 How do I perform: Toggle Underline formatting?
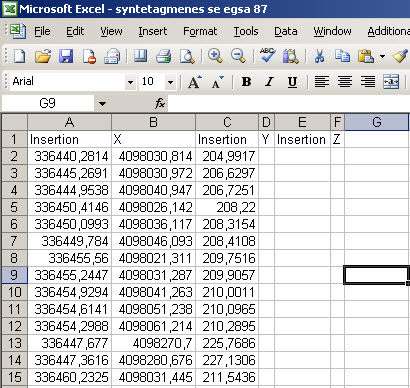(x=292, y=82)
